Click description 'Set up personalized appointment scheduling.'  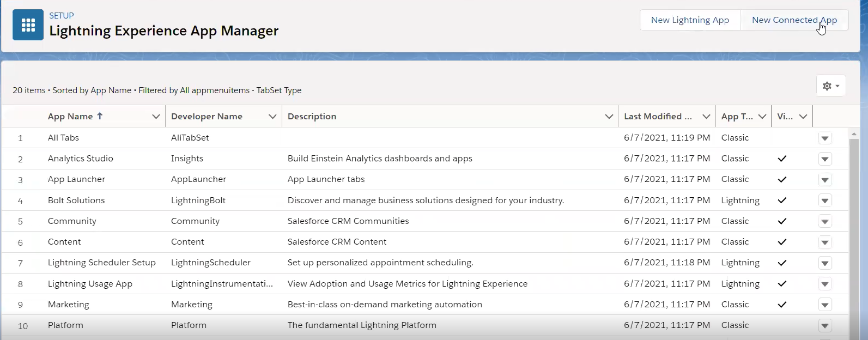tap(380, 263)
